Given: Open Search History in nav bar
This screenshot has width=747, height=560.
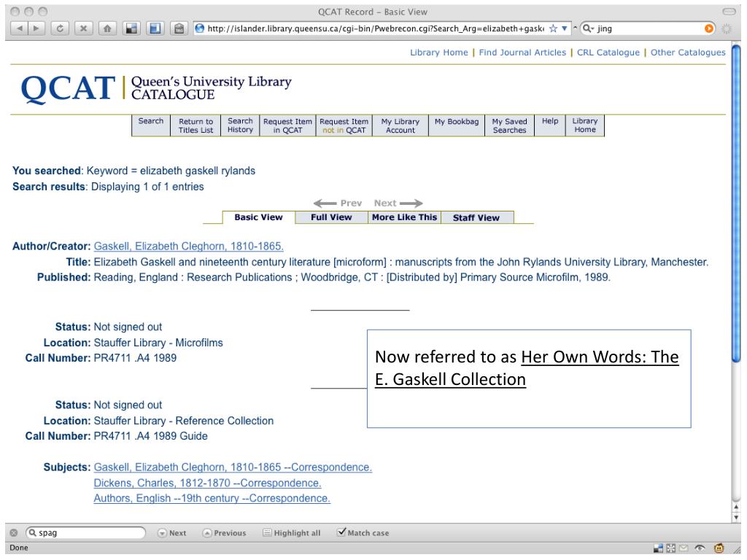Looking at the screenshot, I should click(240, 125).
